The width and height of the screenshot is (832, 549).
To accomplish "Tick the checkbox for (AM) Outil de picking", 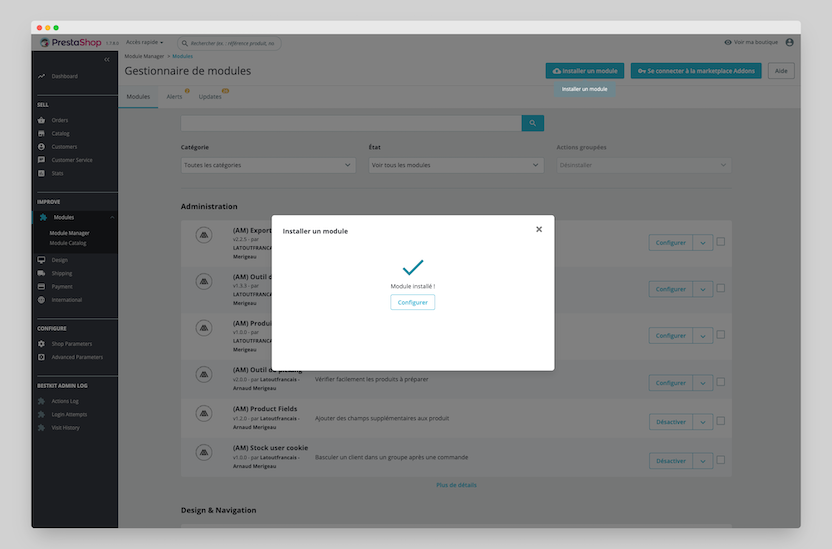I will click(x=721, y=382).
